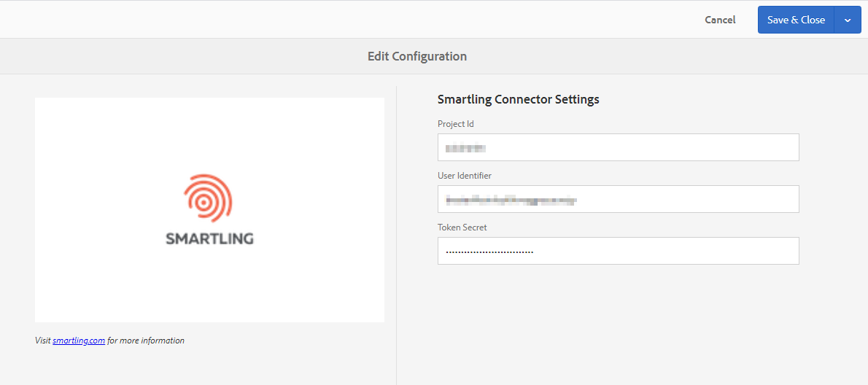The image size is (868, 385).
Task: Focus the Project Id input field
Action: tap(619, 147)
